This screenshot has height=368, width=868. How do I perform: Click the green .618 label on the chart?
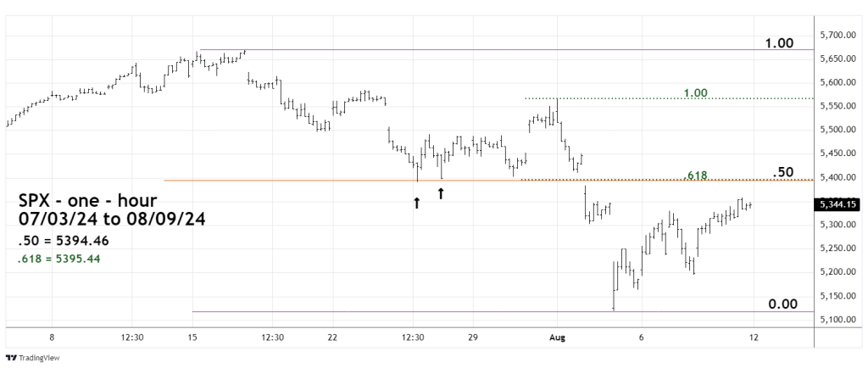pos(696,176)
